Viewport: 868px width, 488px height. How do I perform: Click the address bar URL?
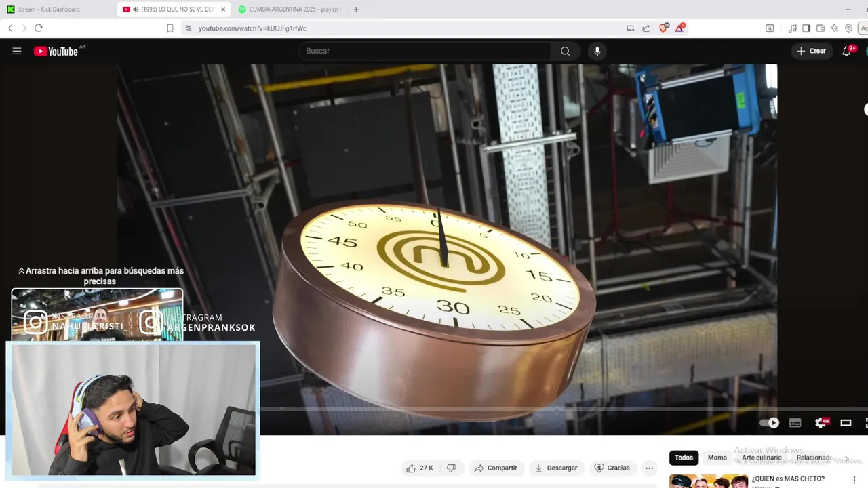point(252,28)
